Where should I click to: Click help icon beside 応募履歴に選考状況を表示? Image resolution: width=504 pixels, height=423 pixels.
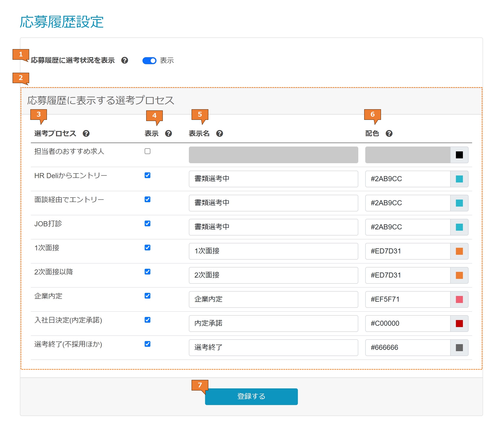click(125, 60)
